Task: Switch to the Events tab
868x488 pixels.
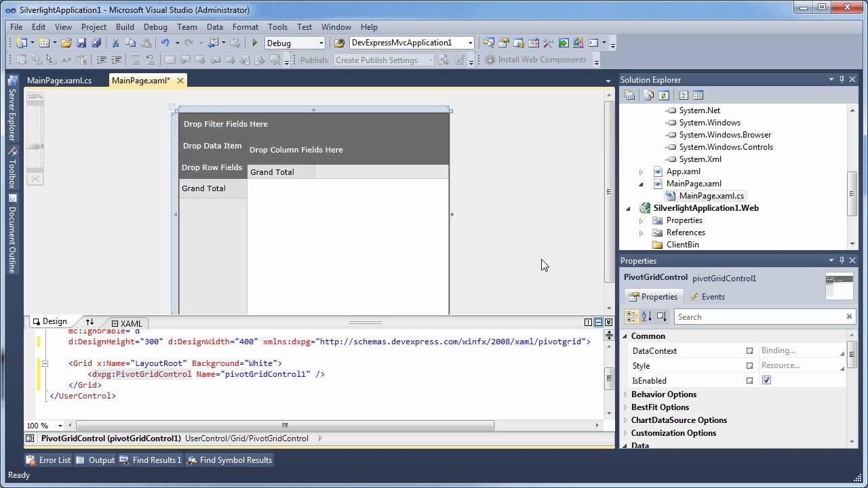Action: point(707,297)
